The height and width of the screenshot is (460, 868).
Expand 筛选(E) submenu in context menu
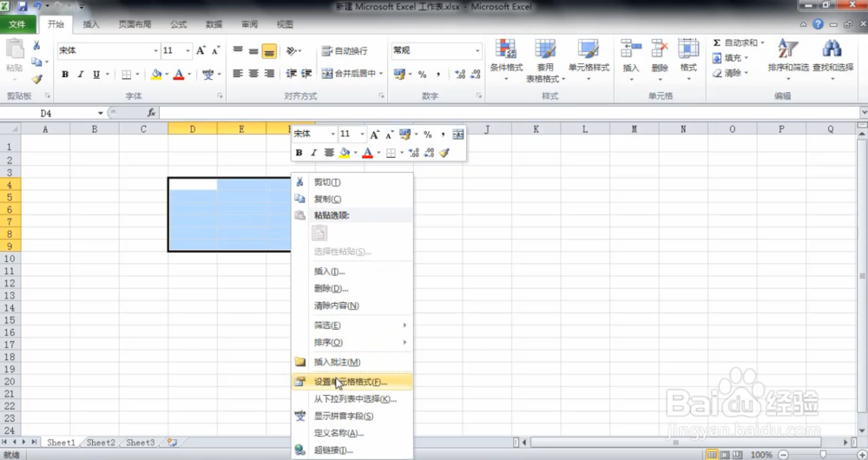click(x=352, y=325)
